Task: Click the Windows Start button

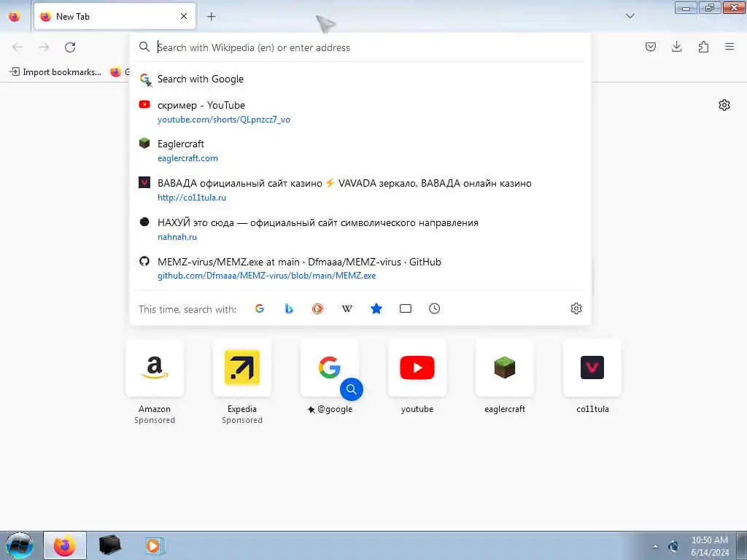Action: coord(20,545)
